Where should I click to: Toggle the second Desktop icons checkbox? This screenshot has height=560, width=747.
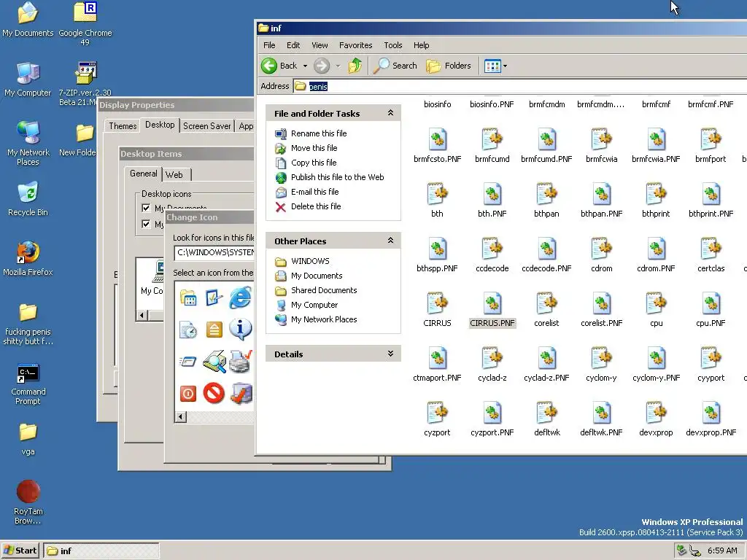click(x=146, y=224)
